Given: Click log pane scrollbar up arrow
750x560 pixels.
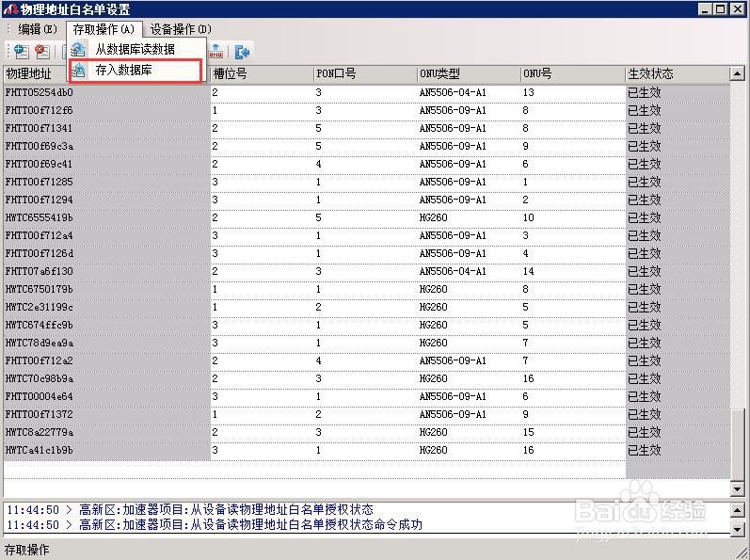Looking at the screenshot, I should coord(738,510).
